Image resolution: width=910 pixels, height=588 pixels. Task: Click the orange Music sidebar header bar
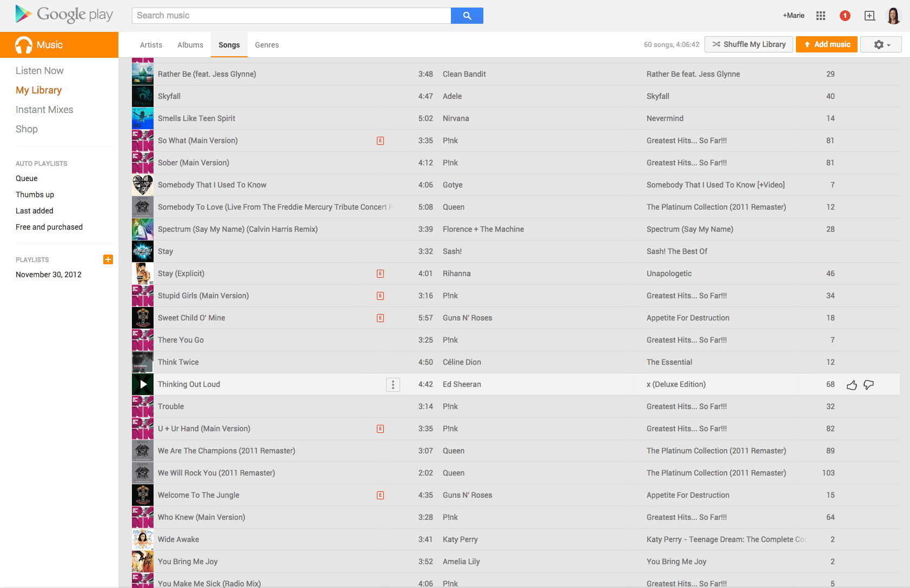click(x=59, y=44)
